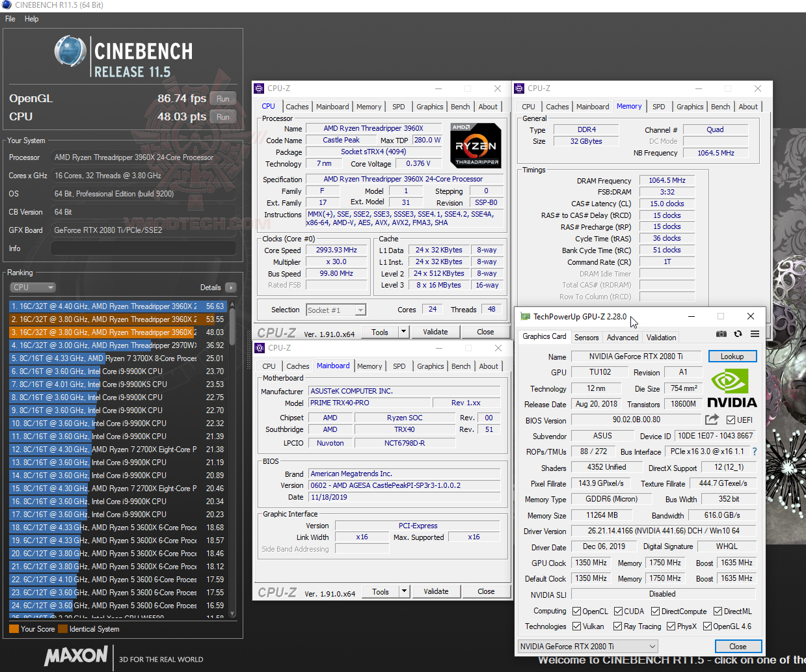Image resolution: width=806 pixels, height=672 pixels.
Task: Open Graphics tab in top-left CPU-Z
Action: tap(430, 107)
